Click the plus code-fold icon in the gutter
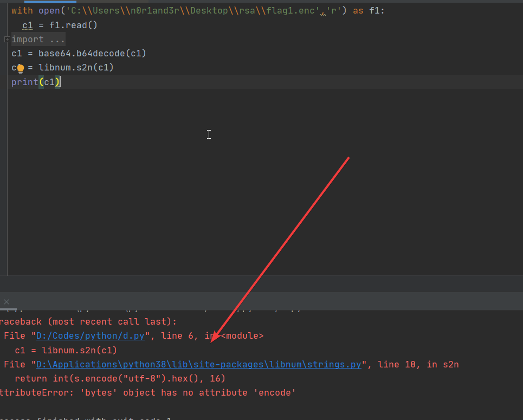The height and width of the screenshot is (420, 523). tap(7, 38)
